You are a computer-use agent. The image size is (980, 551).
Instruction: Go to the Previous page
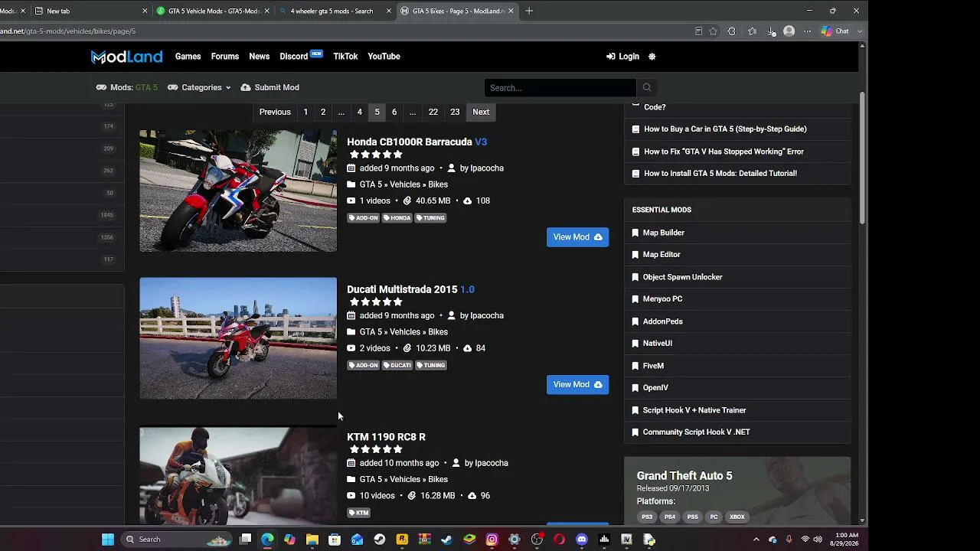[275, 112]
